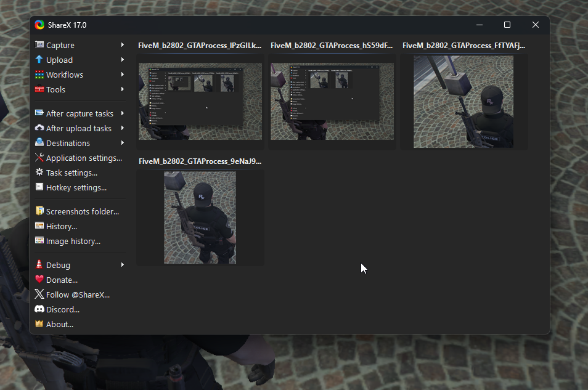Click the After capture tasks icon

click(x=39, y=113)
